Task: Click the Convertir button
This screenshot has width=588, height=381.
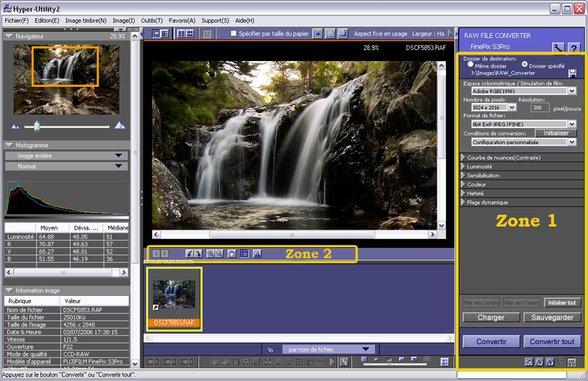Action: click(490, 342)
